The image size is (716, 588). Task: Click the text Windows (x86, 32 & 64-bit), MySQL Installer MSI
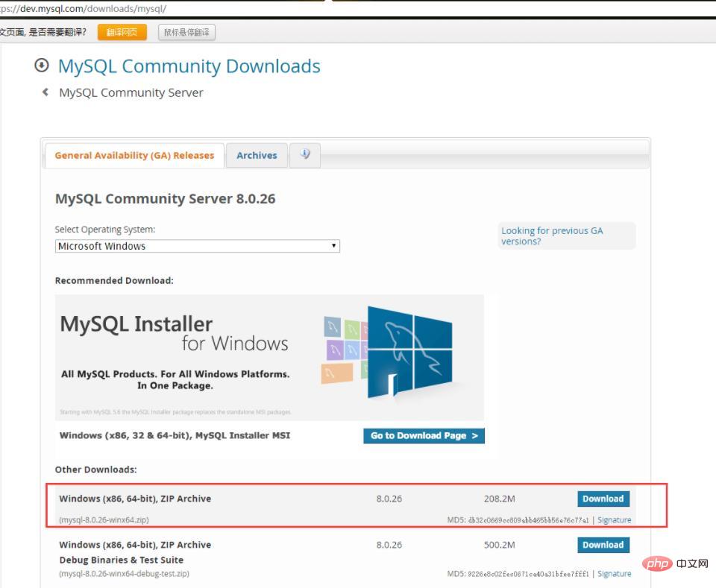(x=175, y=435)
